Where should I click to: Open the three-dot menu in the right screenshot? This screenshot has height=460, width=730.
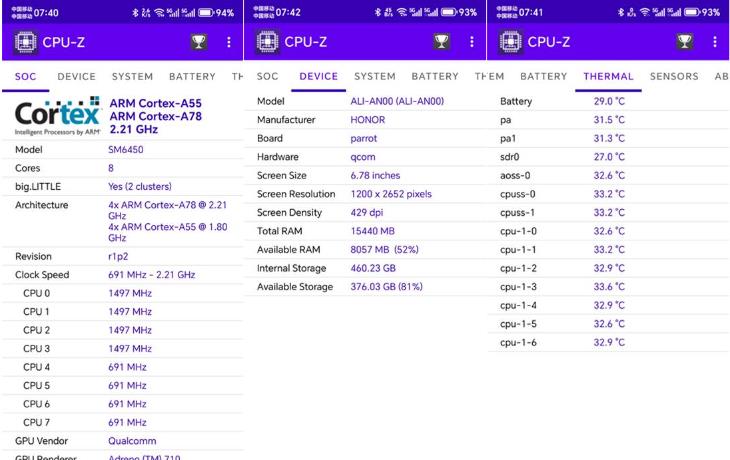[x=715, y=42]
